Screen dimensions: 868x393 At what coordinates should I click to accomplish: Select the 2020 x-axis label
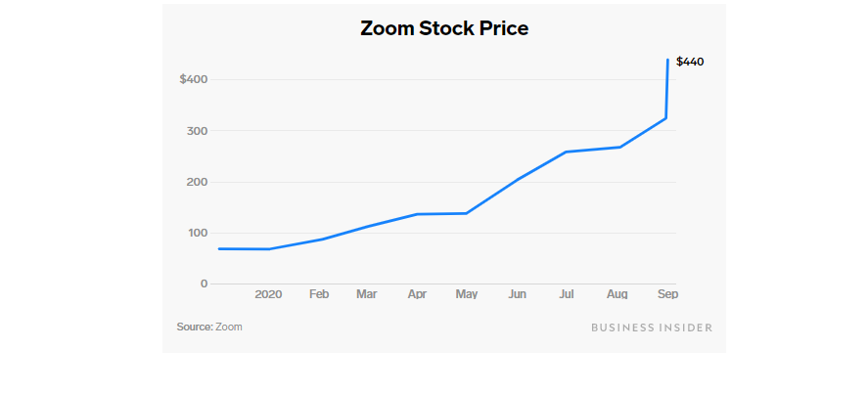coord(268,294)
